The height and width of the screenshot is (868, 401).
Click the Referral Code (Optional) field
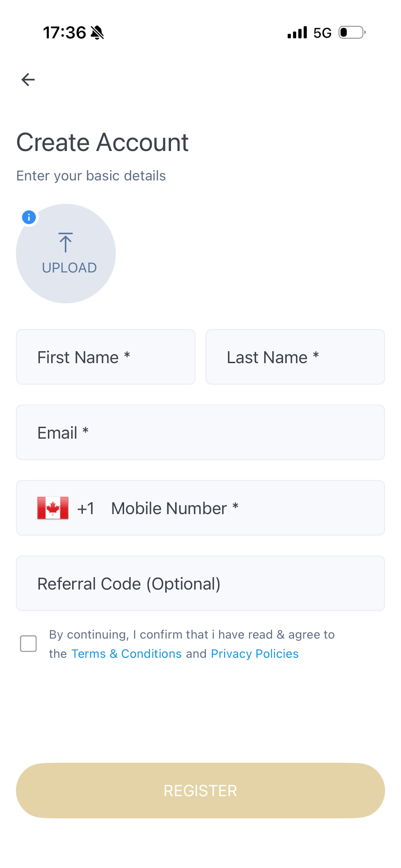(x=200, y=583)
